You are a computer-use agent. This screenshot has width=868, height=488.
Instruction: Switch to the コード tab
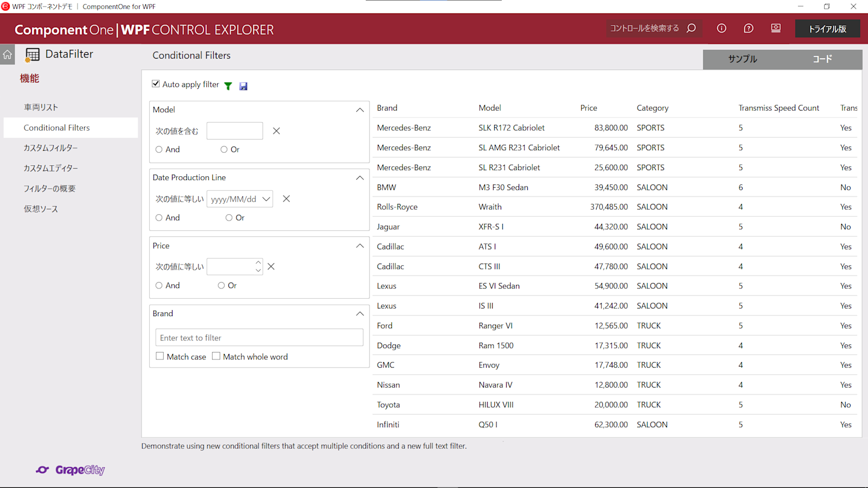(x=822, y=59)
